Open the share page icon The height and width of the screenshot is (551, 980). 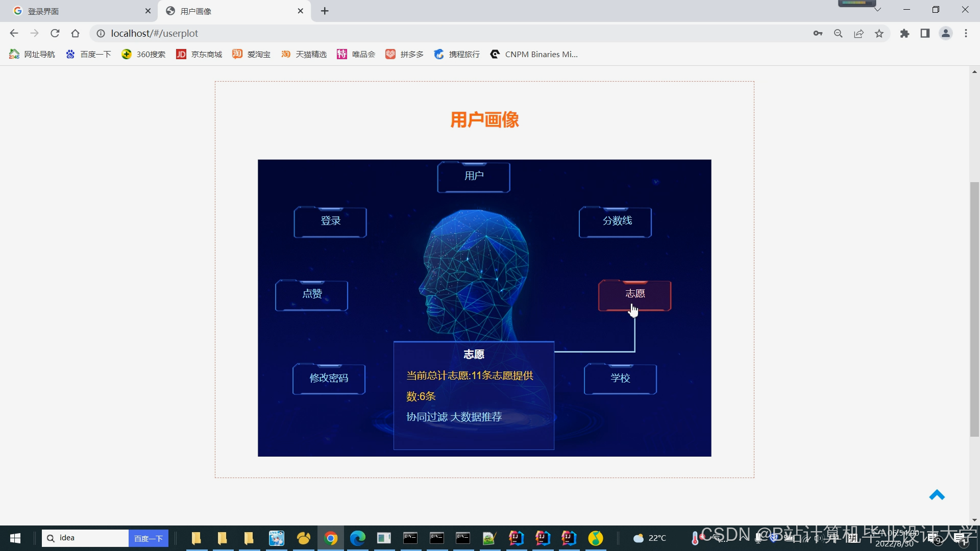click(x=859, y=33)
